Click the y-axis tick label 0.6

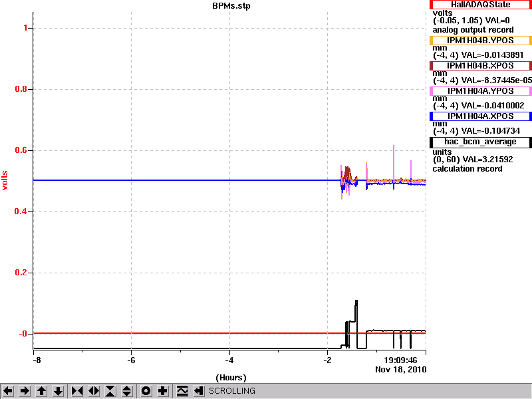(x=21, y=150)
